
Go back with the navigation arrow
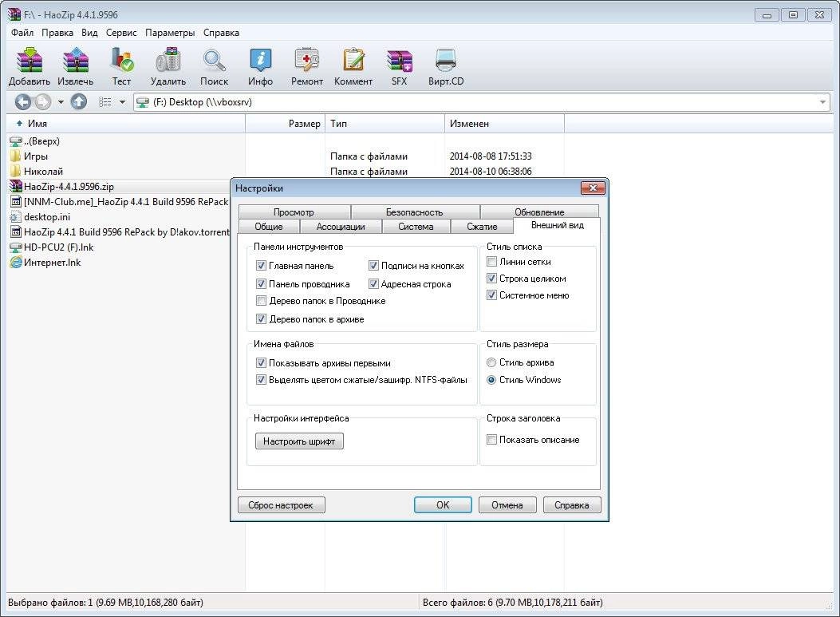22,102
